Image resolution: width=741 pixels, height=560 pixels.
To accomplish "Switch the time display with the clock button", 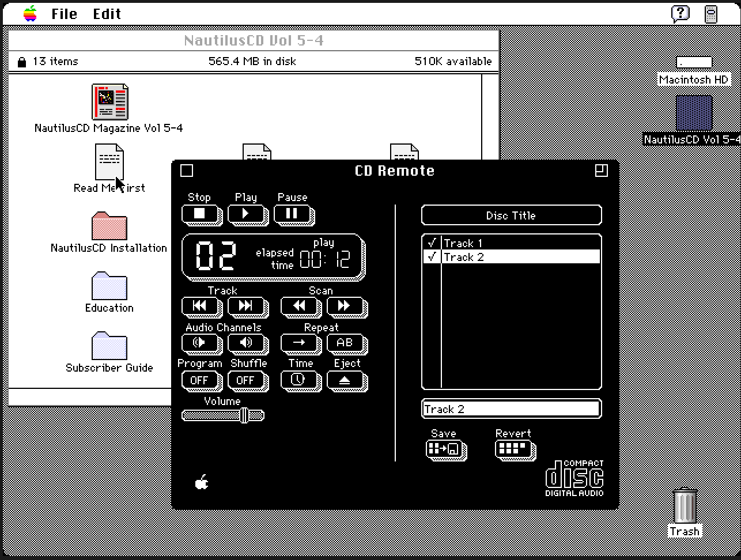I will coord(300,380).
